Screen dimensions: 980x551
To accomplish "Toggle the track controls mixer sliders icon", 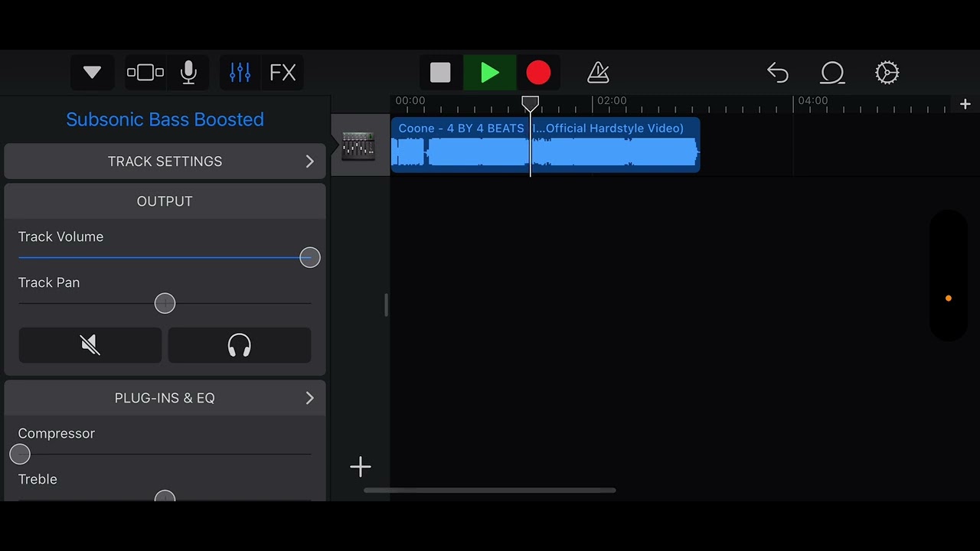I will tap(240, 73).
